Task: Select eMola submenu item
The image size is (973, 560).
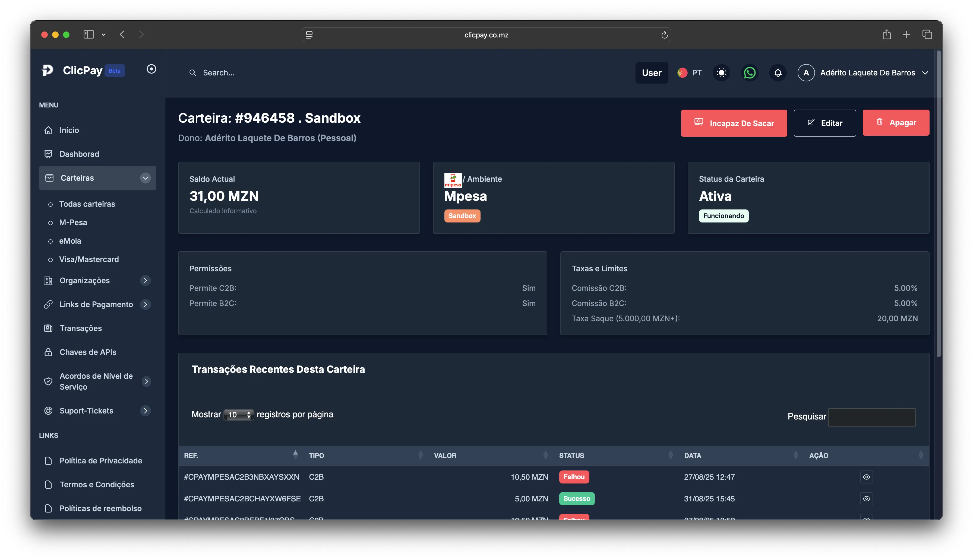Action: (x=70, y=241)
